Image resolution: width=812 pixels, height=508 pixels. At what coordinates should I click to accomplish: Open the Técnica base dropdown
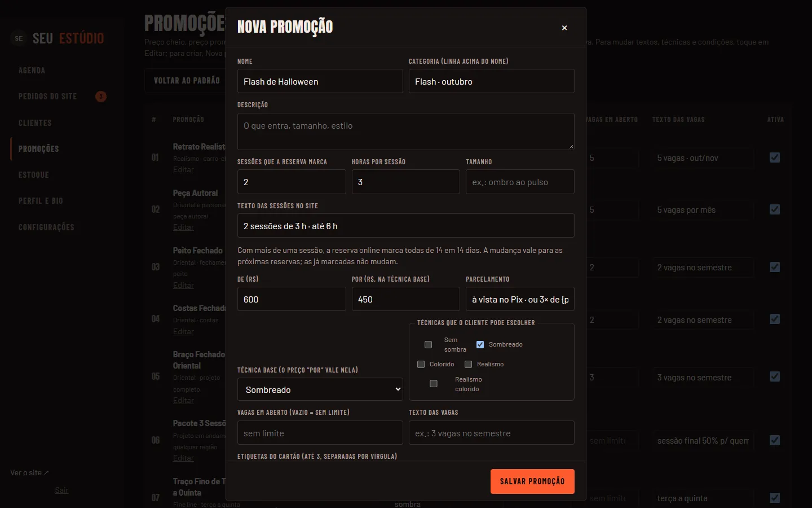coord(320,389)
